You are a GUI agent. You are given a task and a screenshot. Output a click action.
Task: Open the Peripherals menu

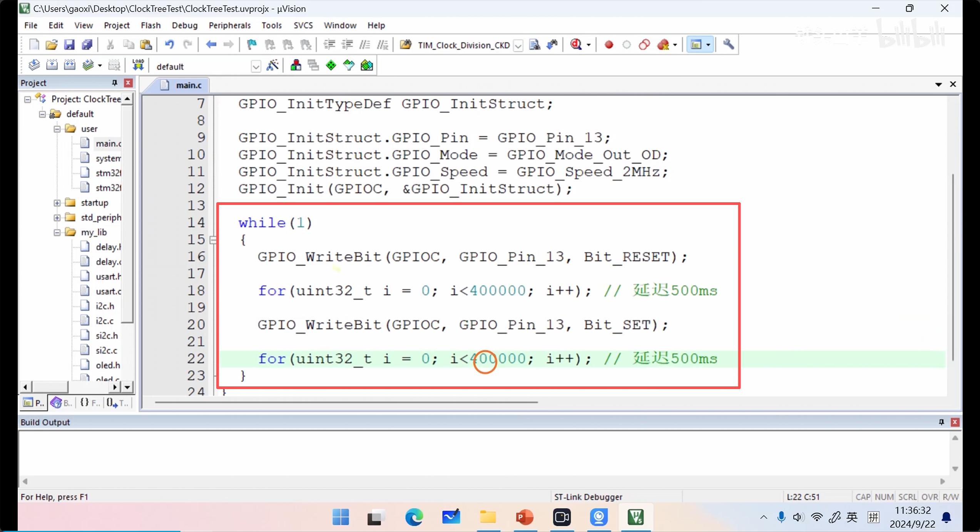(x=229, y=25)
